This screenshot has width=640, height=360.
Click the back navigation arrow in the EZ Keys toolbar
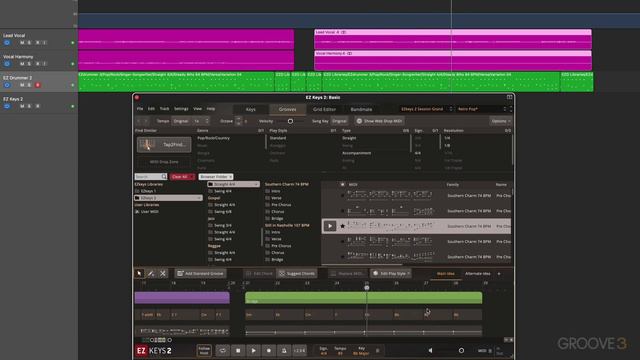pos(139,121)
